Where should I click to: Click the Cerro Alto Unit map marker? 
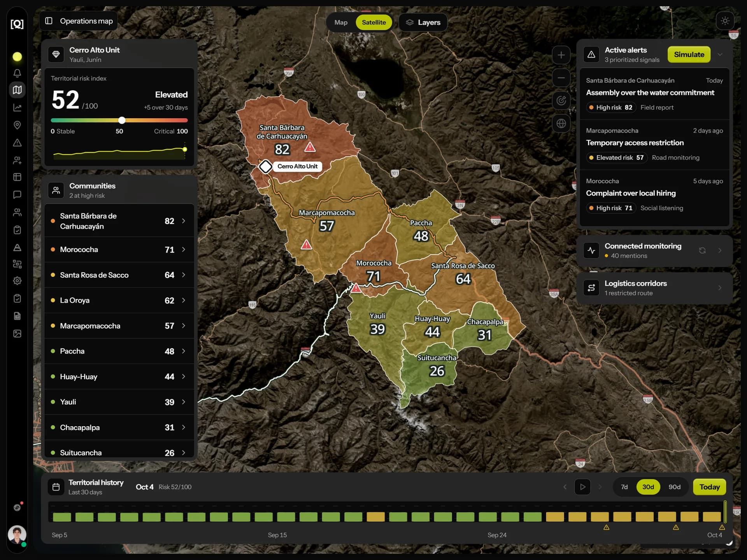pos(266,166)
